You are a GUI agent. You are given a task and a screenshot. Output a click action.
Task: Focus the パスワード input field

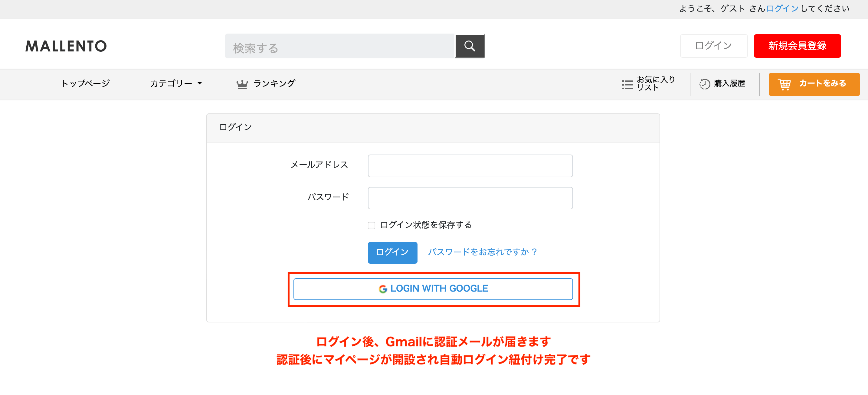tap(470, 198)
